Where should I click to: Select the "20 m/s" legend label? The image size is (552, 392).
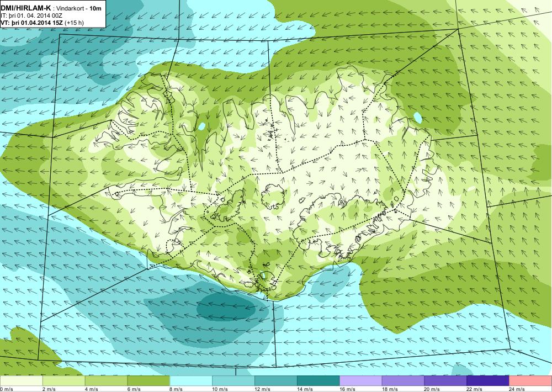pyautogui.click(x=432, y=389)
